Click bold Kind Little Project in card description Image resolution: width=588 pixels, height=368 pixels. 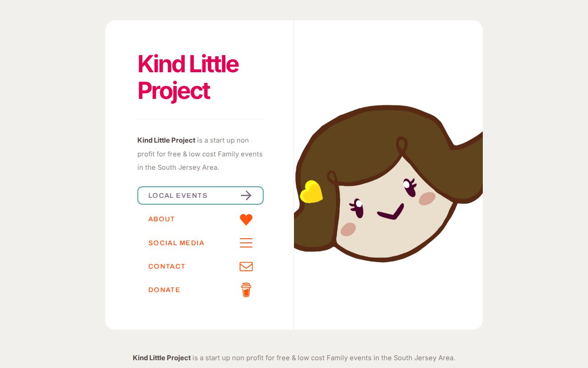coord(166,140)
